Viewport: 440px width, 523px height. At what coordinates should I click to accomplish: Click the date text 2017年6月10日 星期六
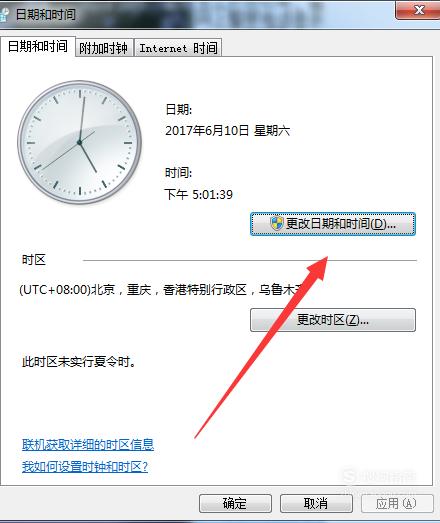[228, 130]
